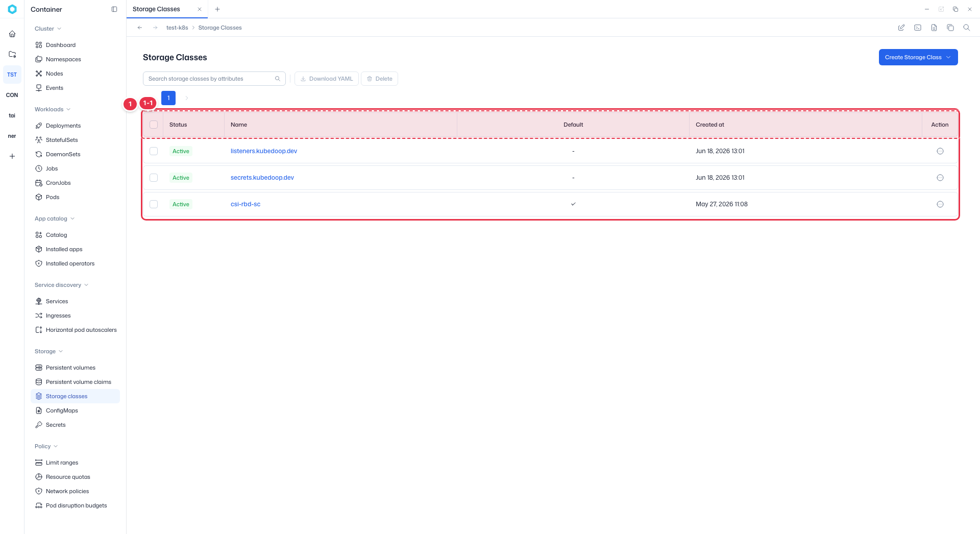Screen dimensions: 980x534
Task: Click the Download YAML button
Action: point(327,79)
